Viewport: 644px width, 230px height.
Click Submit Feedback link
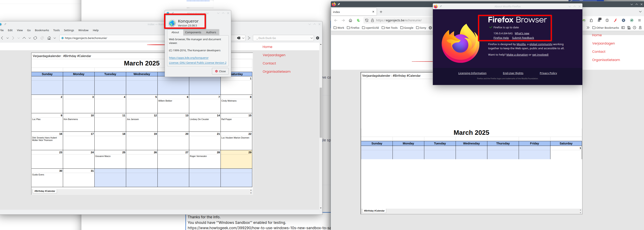(x=523, y=38)
